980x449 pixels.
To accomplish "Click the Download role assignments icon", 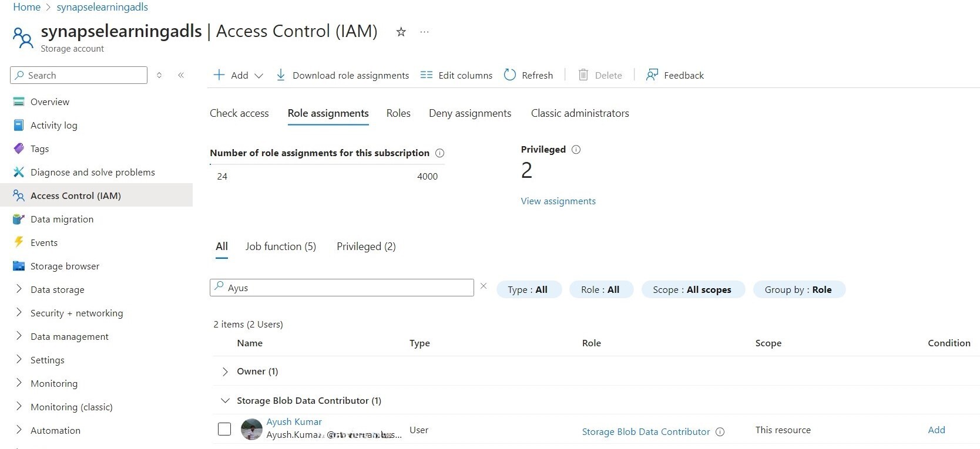I will tap(281, 75).
